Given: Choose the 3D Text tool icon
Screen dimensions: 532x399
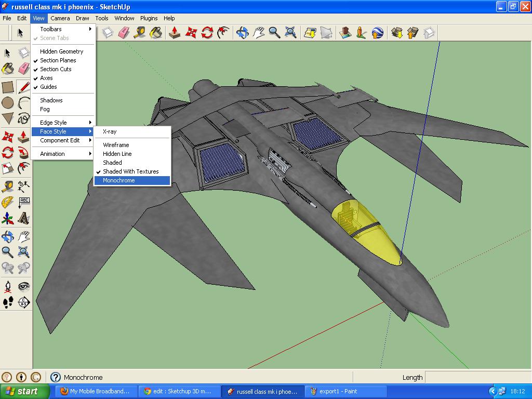Looking at the screenshot, I should (x=23, y=219).
